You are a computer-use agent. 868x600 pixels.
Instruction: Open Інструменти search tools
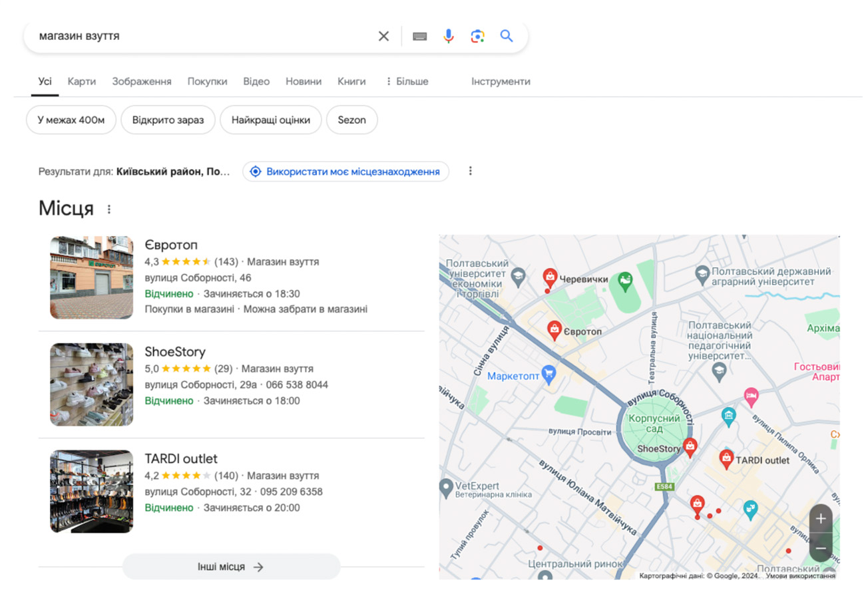tap(501, 81)
